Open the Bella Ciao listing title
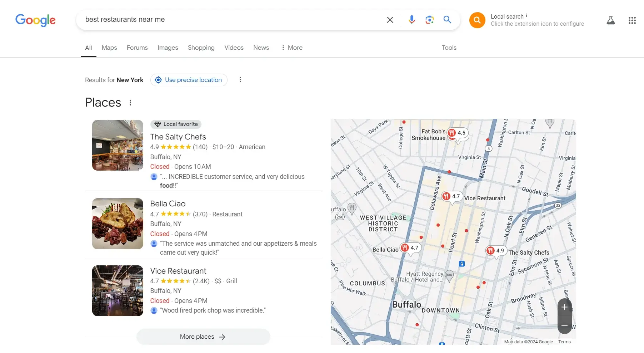The height and width of the screenshot is (353, 644). click(x=168, y=204)
